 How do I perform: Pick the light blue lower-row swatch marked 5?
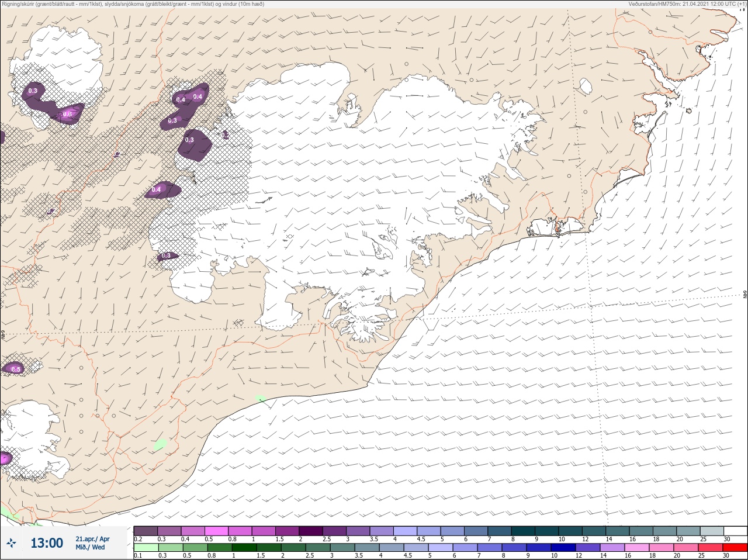click(441, 548)
